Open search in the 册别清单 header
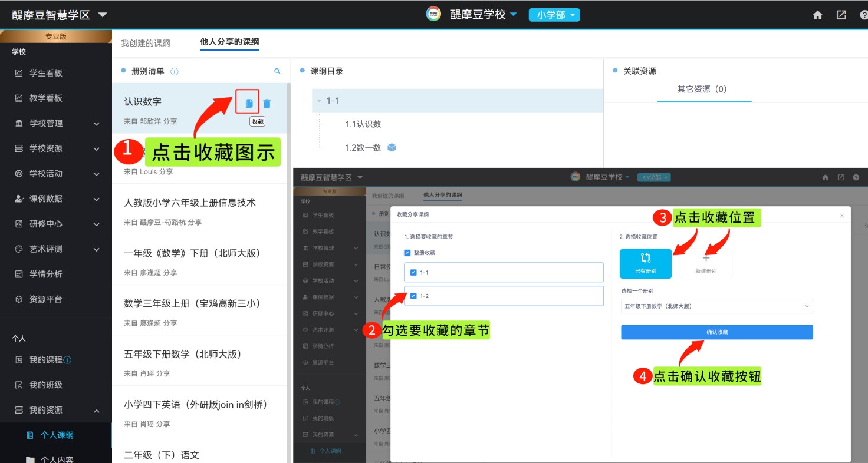The width and height of the screenshot is (868, 463). pyautogui.click(x=278, y=71)
